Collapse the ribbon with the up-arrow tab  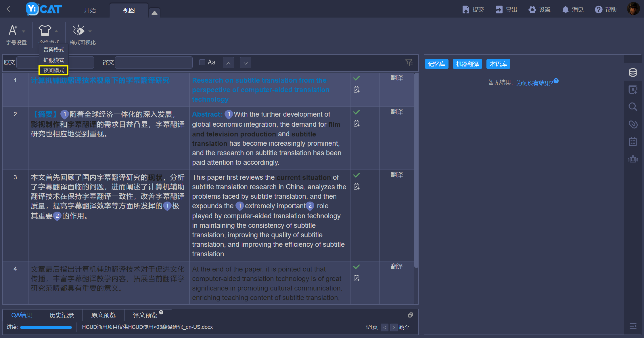[x=154, y=12]
